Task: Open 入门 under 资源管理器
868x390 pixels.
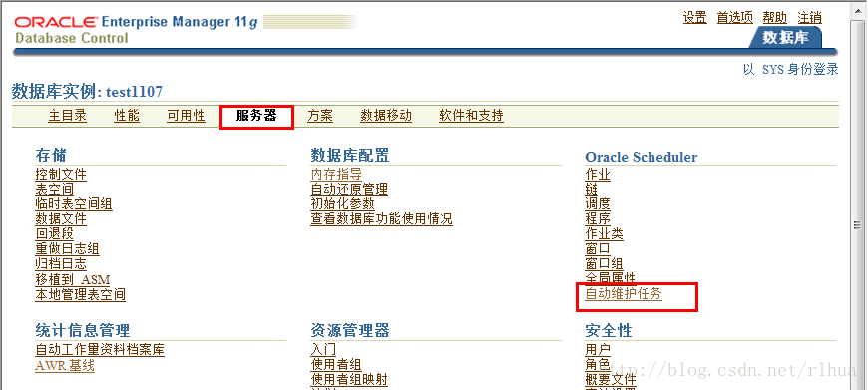Action: (323, 350)
